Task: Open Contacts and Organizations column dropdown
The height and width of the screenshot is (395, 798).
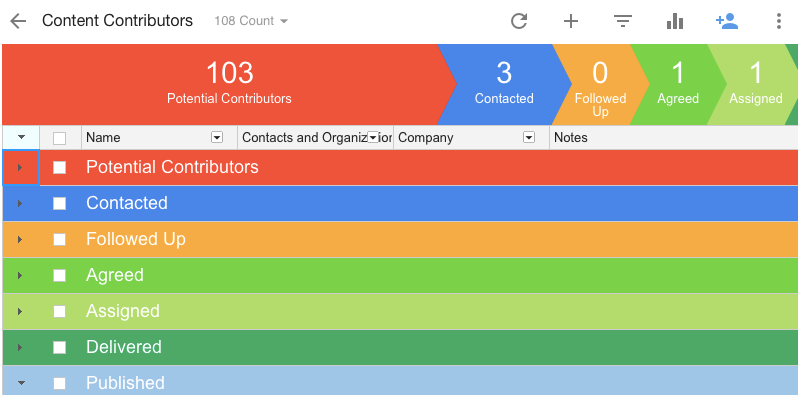Action: (373, 137)
